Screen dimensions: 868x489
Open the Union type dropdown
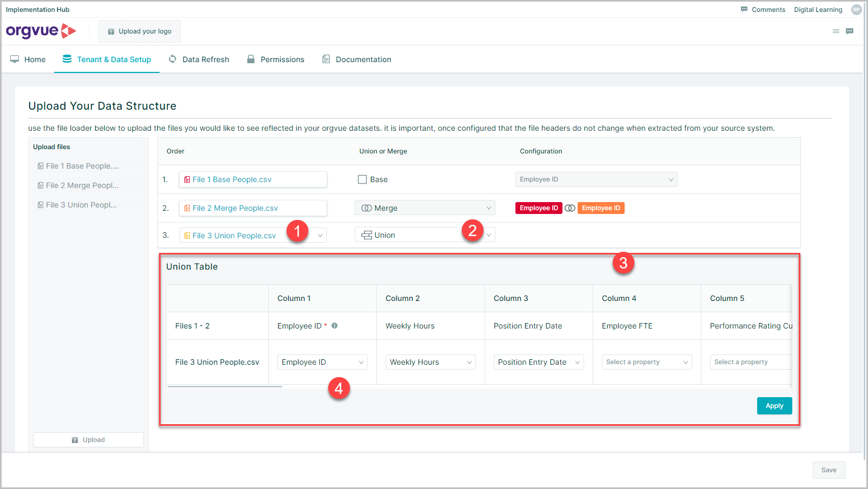(x=425, y=235)
